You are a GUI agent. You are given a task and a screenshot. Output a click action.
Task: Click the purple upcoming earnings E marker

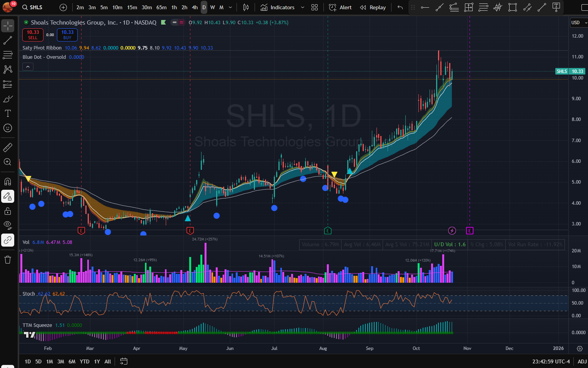point(470,230)
